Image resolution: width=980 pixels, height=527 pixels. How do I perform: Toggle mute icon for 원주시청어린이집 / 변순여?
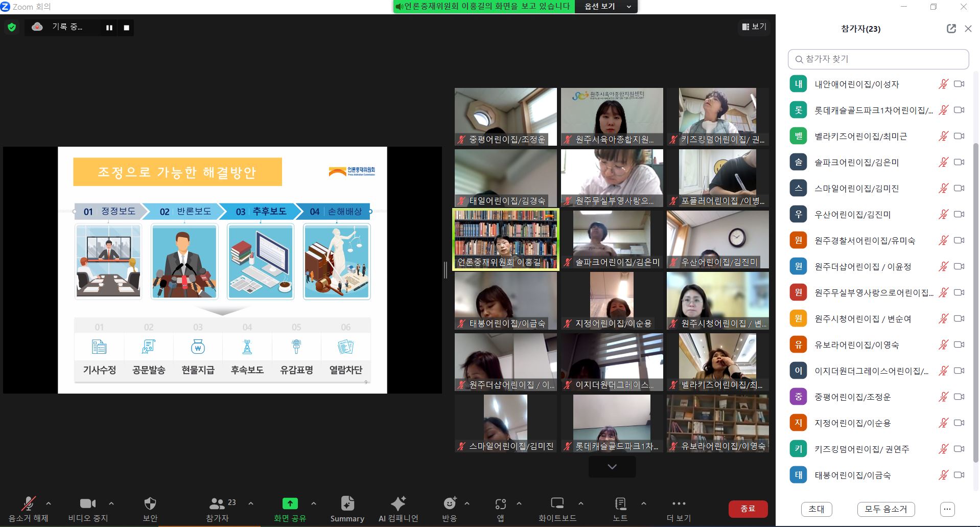(x=943, y=318)
